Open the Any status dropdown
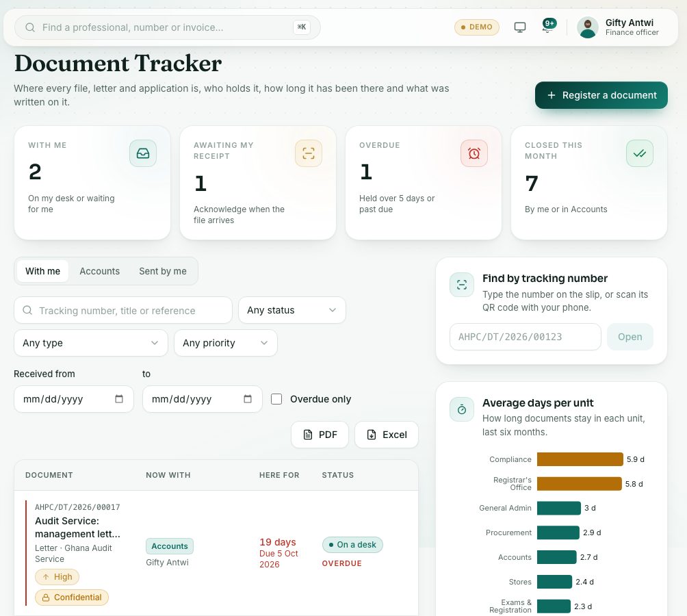 pos(291,310)
